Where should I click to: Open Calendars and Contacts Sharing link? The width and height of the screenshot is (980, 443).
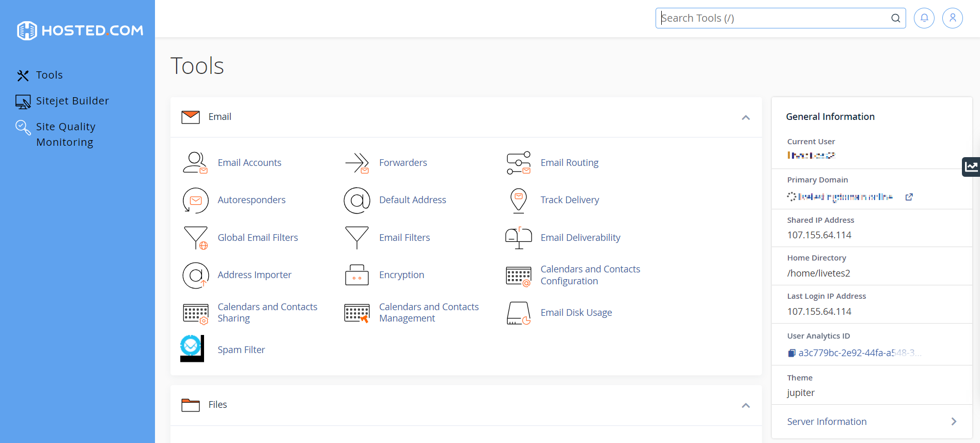268,313
